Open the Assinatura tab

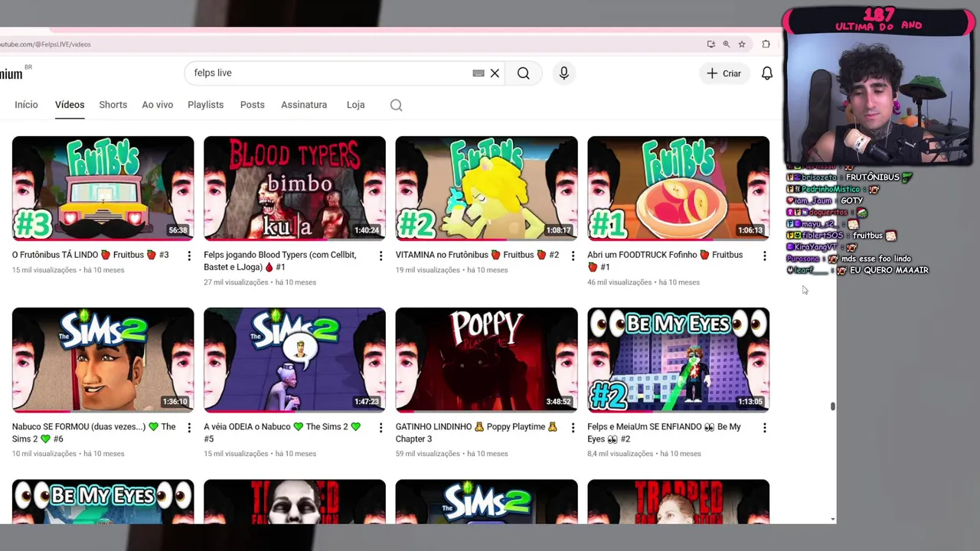[x=304, y=105]
